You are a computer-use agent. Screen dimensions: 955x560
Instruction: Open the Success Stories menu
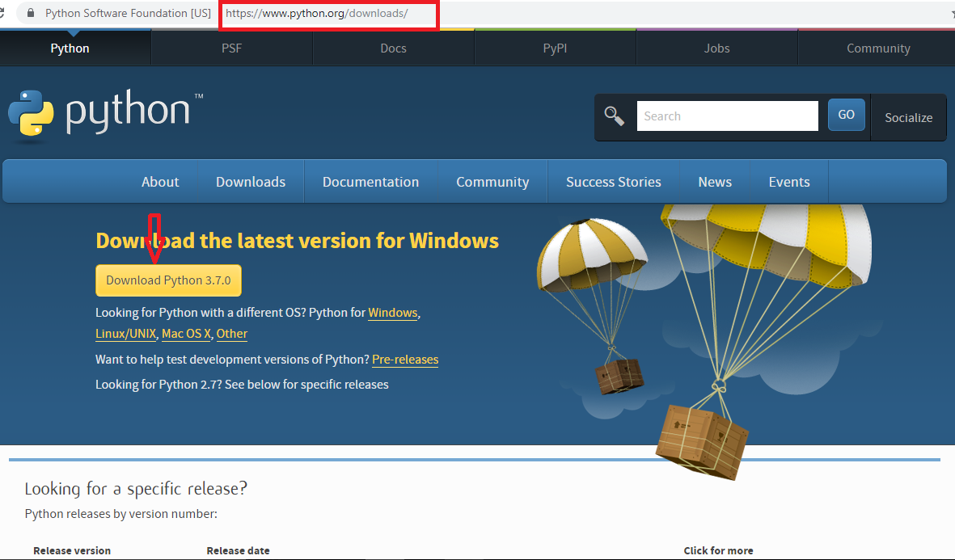[x=613, y=181]
